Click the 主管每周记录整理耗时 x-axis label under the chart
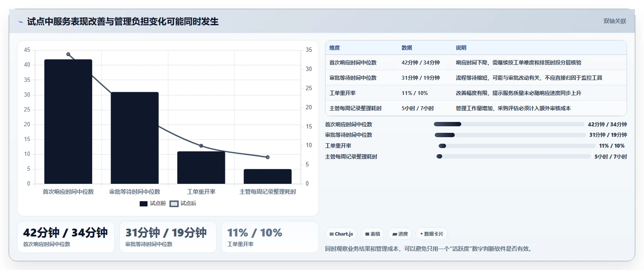The width and height of the screenshot is (644, 270). (x=268, y=192)
